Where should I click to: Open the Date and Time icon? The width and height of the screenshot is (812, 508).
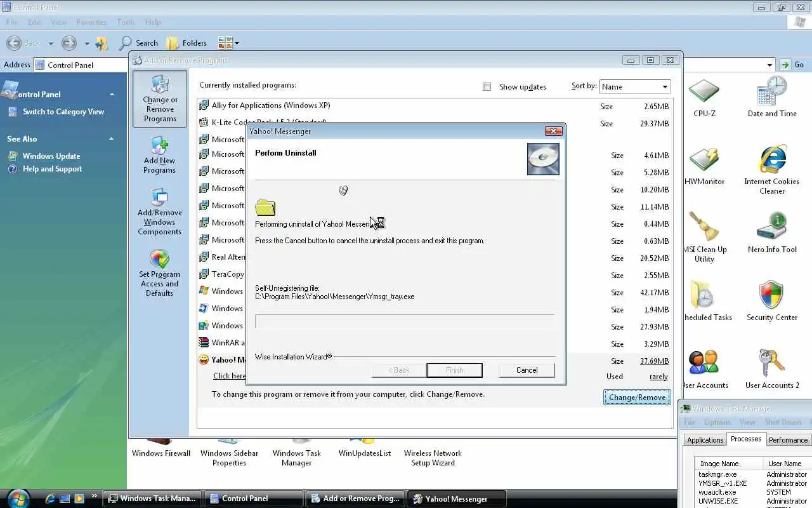[772, 98]
